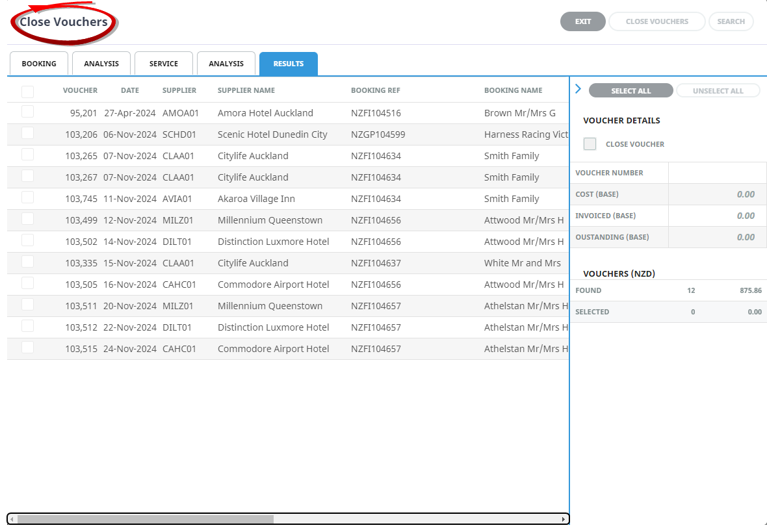This screenshot has width=767, height=532.
Task: Sort by the Booking Ref column header
Action: [376, 90]
